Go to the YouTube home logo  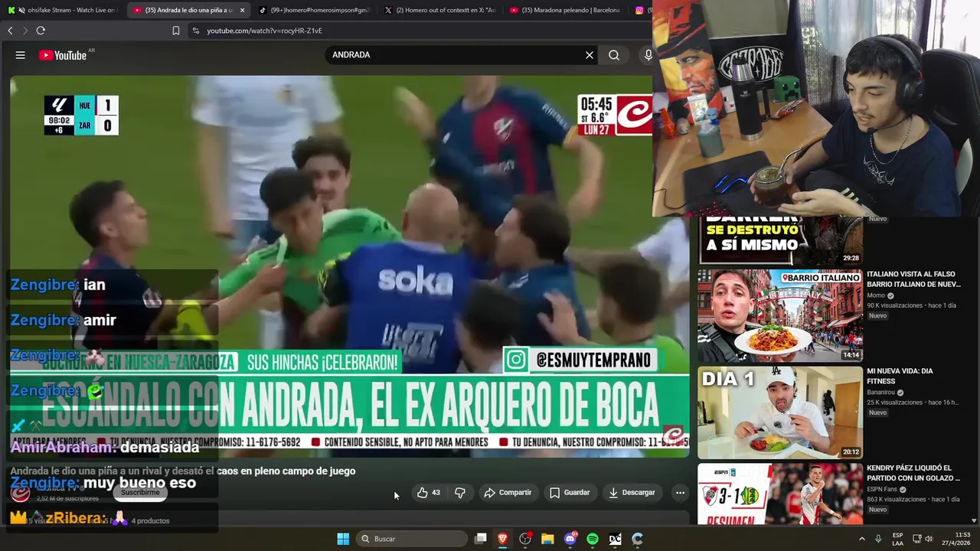[x=63, y=55]
